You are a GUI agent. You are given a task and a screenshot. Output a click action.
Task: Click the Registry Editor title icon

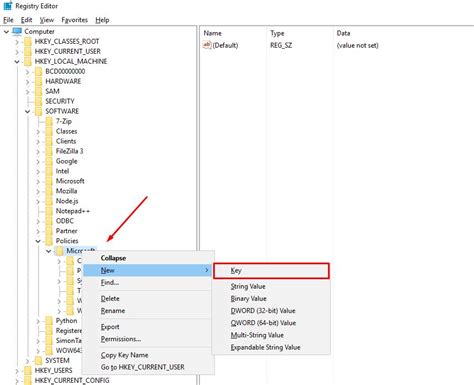(7, 6)
